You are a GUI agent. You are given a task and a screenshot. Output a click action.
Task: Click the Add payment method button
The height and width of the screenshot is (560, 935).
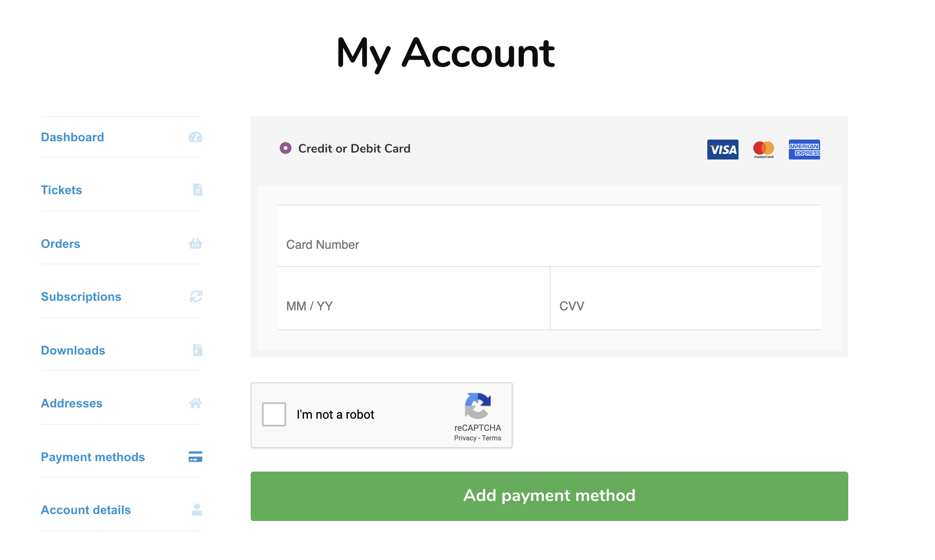[549, 496]
